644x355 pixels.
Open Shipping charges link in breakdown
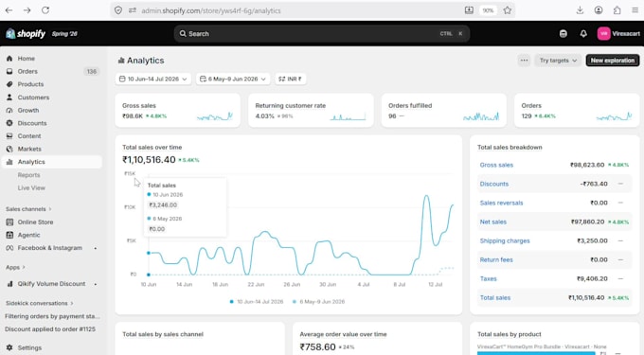[505, 240]
